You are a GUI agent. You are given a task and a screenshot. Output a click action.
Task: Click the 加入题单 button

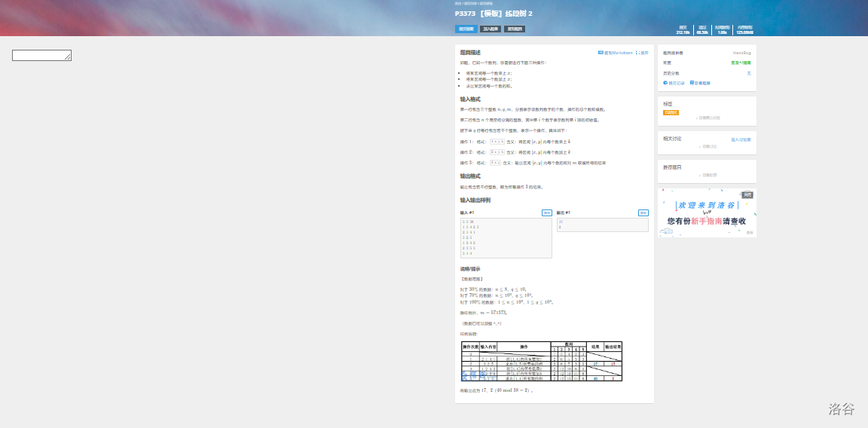489,29
